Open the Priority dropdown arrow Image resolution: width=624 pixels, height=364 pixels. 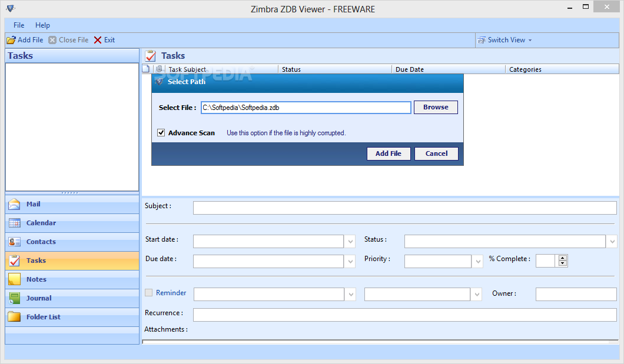(x=478, y=261)
